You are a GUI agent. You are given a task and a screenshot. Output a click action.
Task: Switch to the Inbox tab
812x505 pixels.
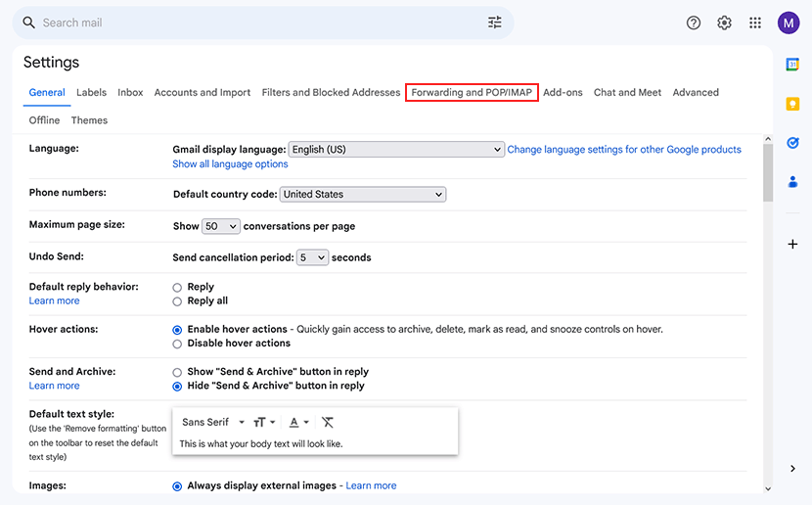tap(130, 92)
